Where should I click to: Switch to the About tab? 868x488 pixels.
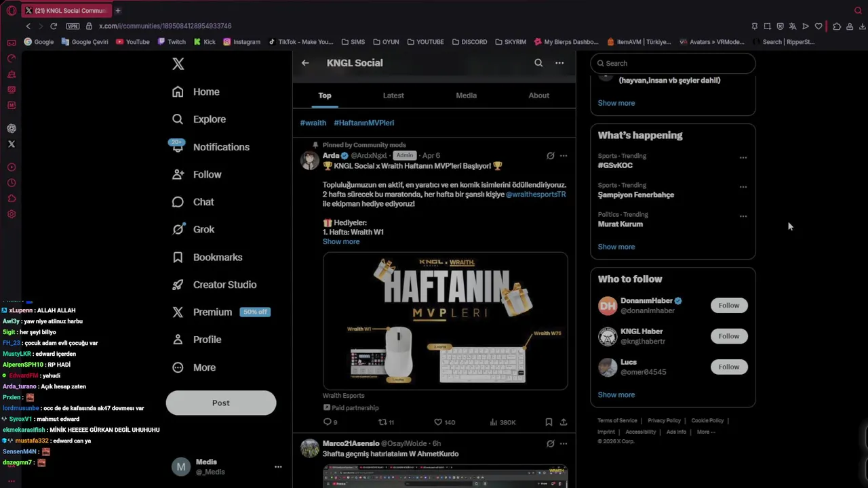tap(539, 96)
